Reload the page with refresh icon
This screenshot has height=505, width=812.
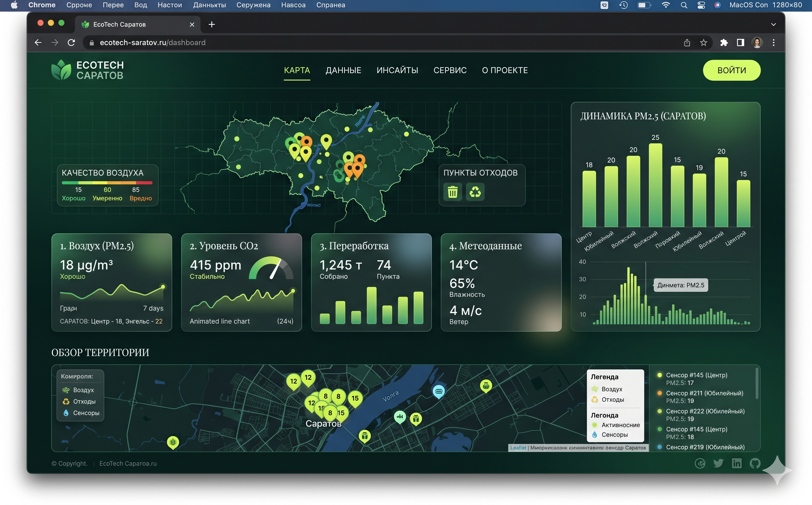click(x=71, y=42)
